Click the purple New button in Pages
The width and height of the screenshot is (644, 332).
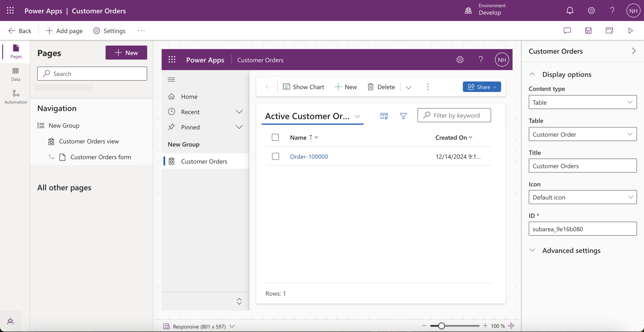(126, 53)
